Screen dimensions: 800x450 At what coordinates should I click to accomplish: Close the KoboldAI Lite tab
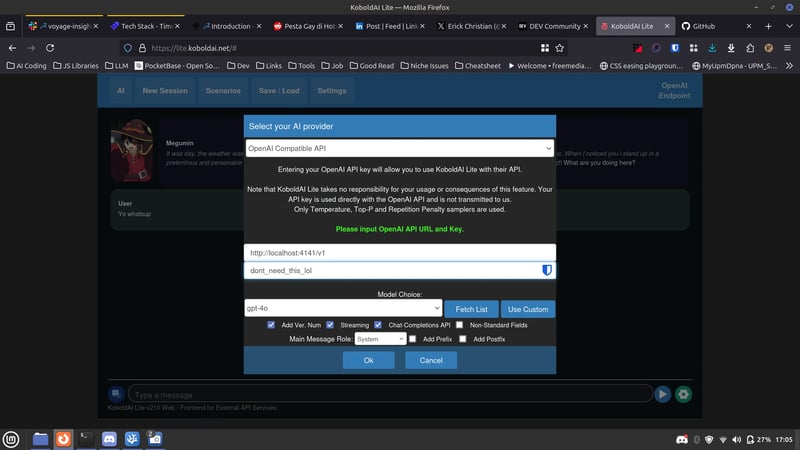point(667,26)
